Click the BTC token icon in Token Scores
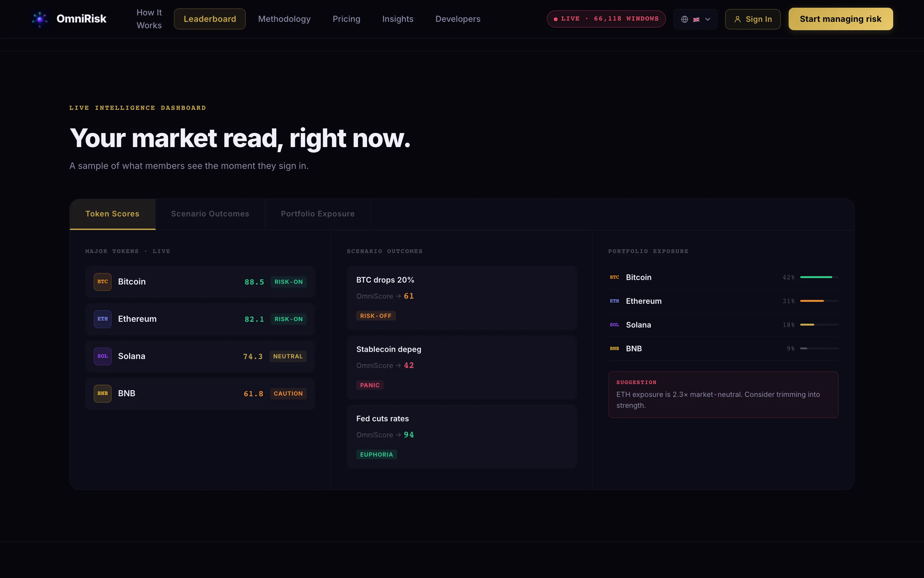 103,282
